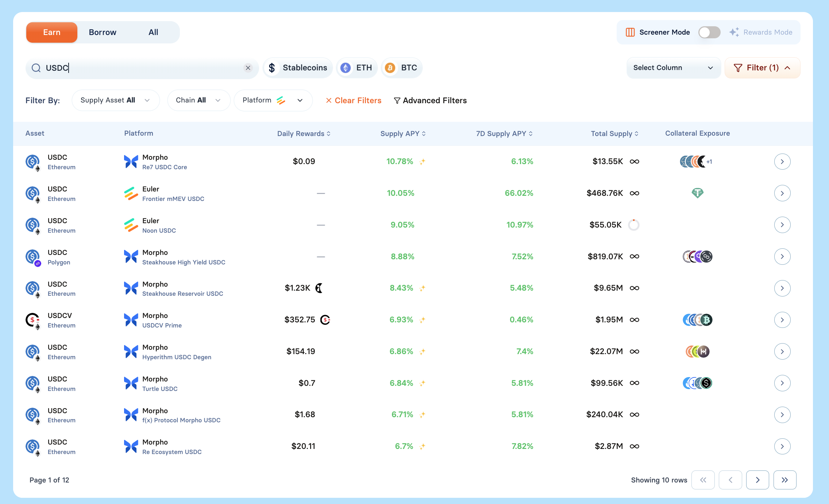Click sparkle icon next to 10.78% APY
829x504 pixels.
[x=423, y=162]
